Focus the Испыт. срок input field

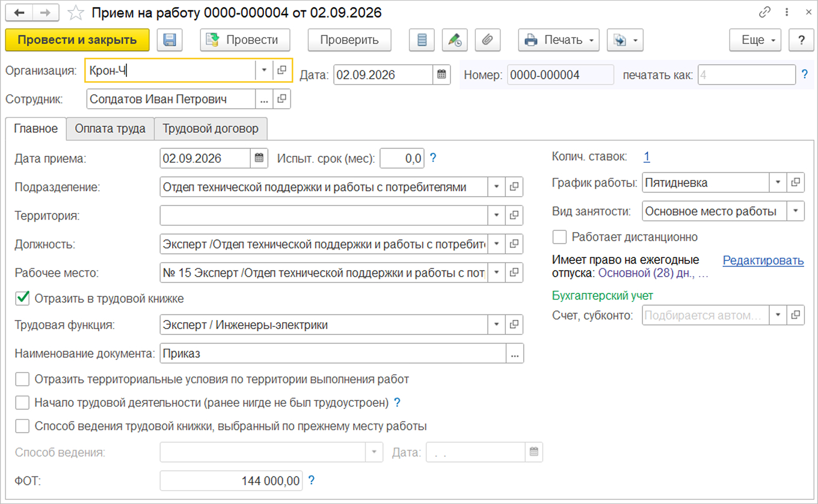(x=402, y=159)
